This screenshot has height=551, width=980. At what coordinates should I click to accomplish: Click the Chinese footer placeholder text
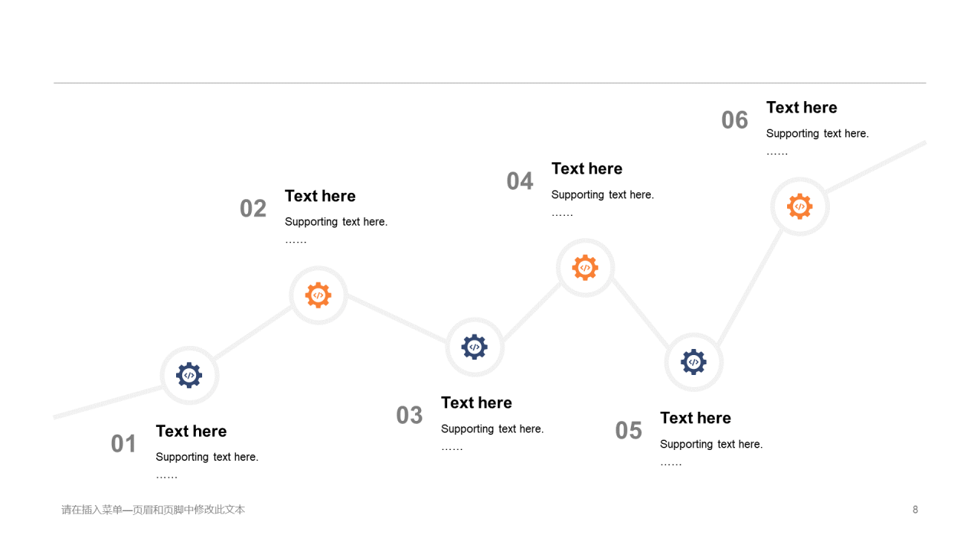tap(153, 510)
